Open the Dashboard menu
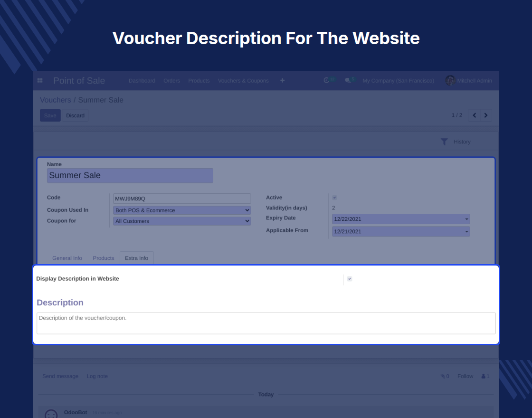 [142, 81]
